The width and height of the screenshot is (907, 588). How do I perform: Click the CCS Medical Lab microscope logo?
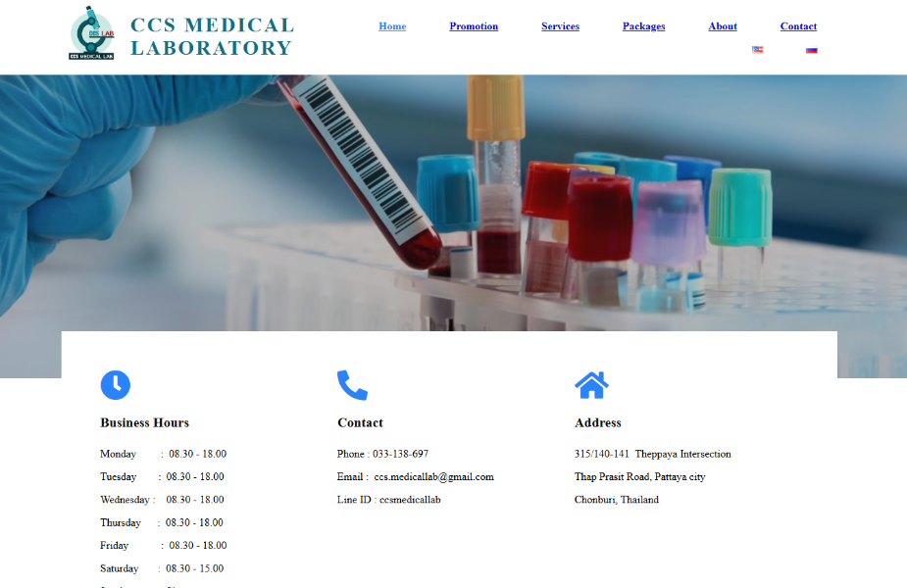pyautogui.click(x=91, y=33)
